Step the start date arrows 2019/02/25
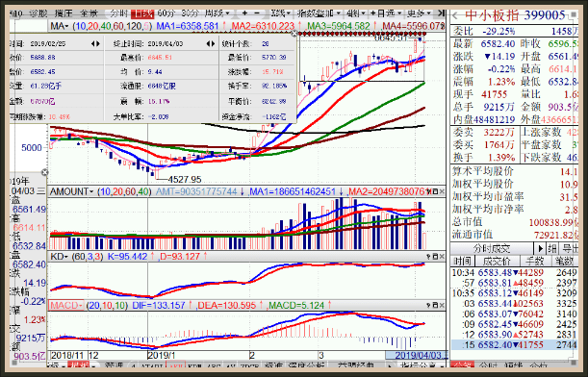Viewport: 588px width, 377px height. tap(95, 44)
